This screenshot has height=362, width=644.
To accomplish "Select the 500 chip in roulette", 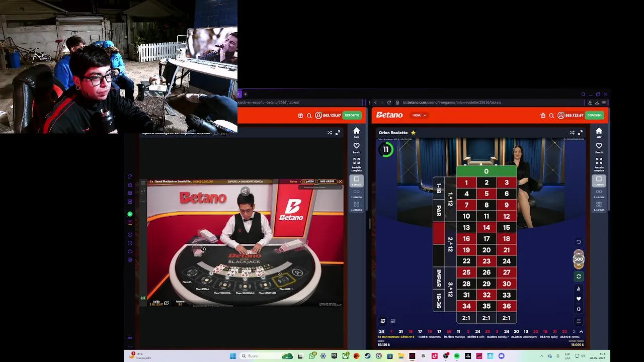I will click(x=579, y=259).
